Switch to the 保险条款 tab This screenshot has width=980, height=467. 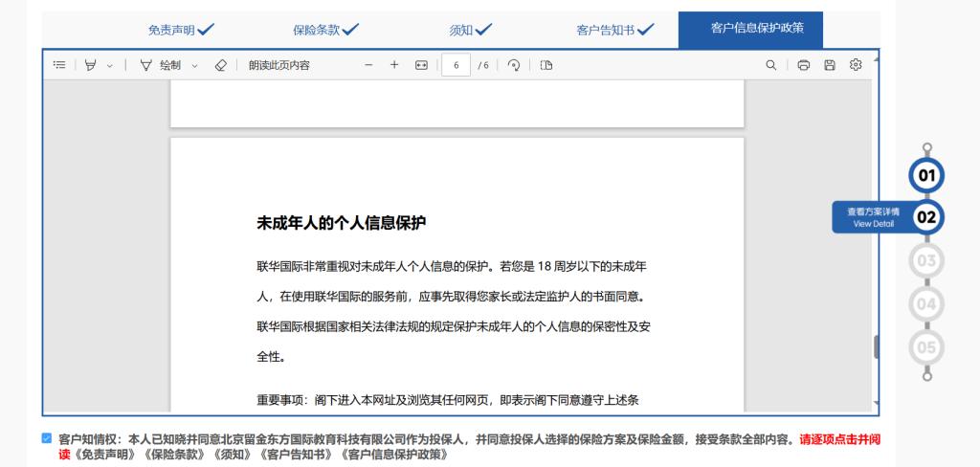click(325, 30)
